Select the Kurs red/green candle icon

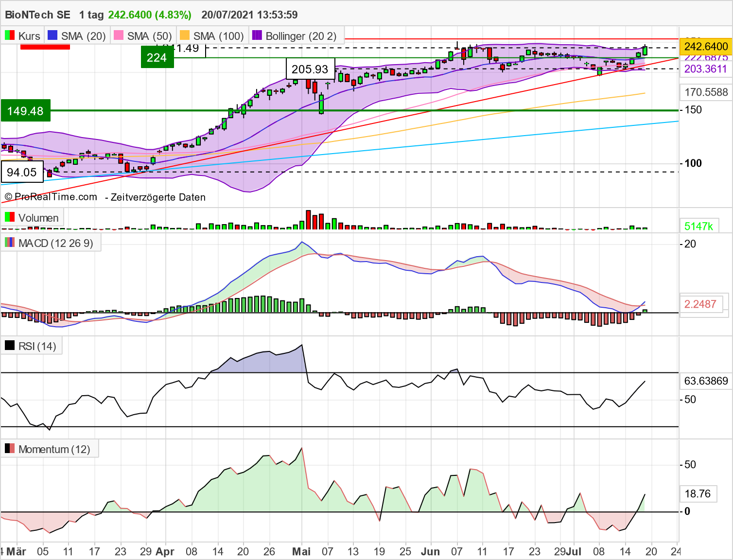9,35
